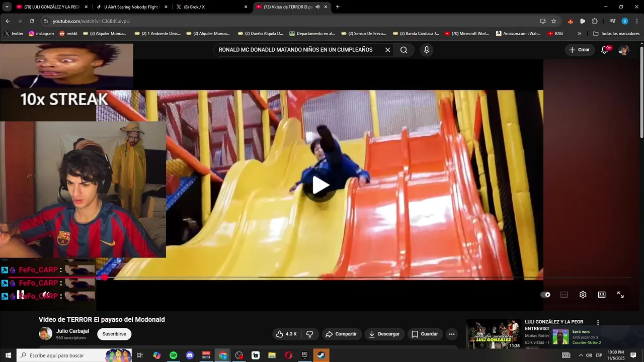Expand hidden bookmarks with the double chevron
The height and width of the screenshot is (362, 644).
pyautogui.click(x=580, y=34)
